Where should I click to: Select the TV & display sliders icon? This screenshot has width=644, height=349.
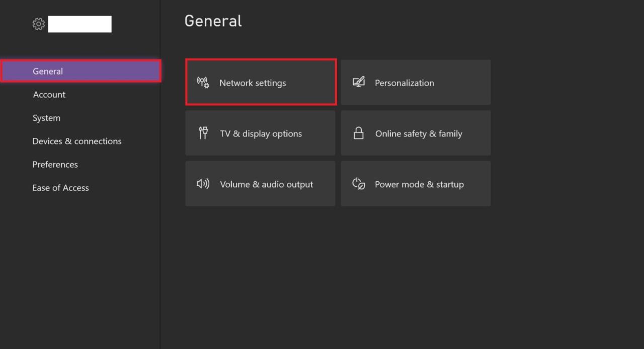tap(203, 132)
